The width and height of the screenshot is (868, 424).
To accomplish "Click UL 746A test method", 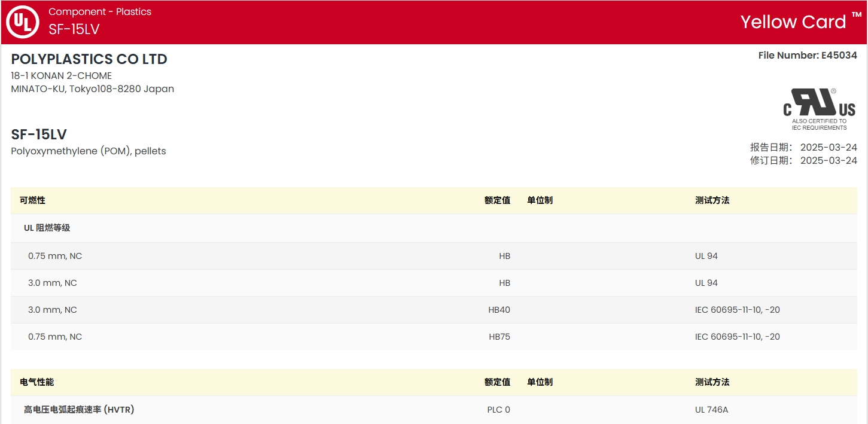I will pos(711,410).
